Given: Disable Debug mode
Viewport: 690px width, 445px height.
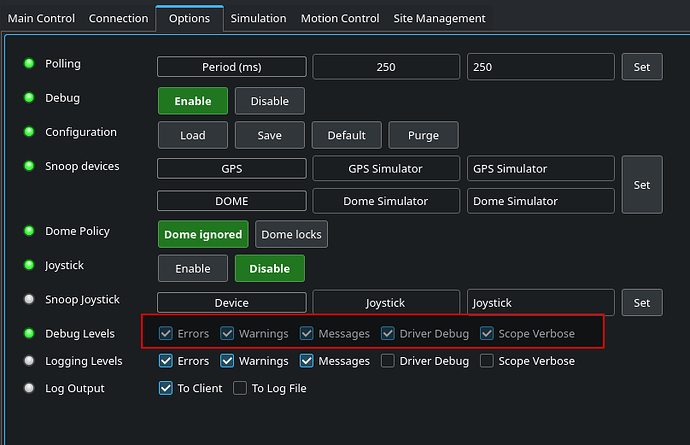Looking at the screenshot, I should 270,101.
